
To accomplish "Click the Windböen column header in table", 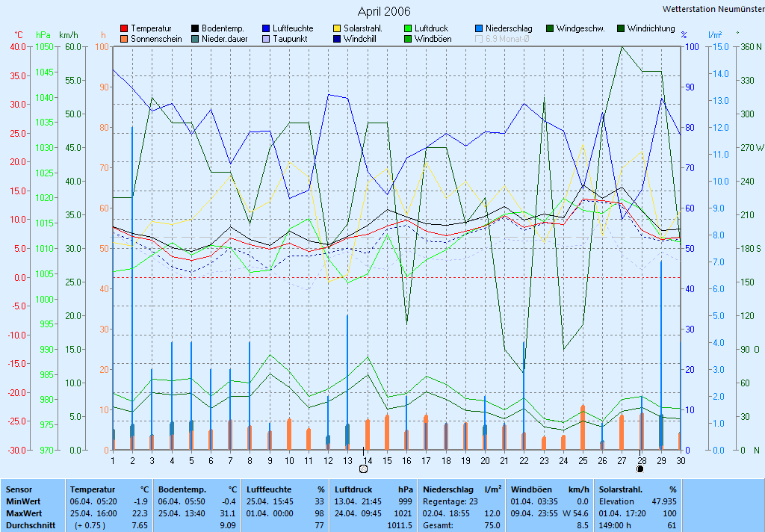I will click(531, 489).
